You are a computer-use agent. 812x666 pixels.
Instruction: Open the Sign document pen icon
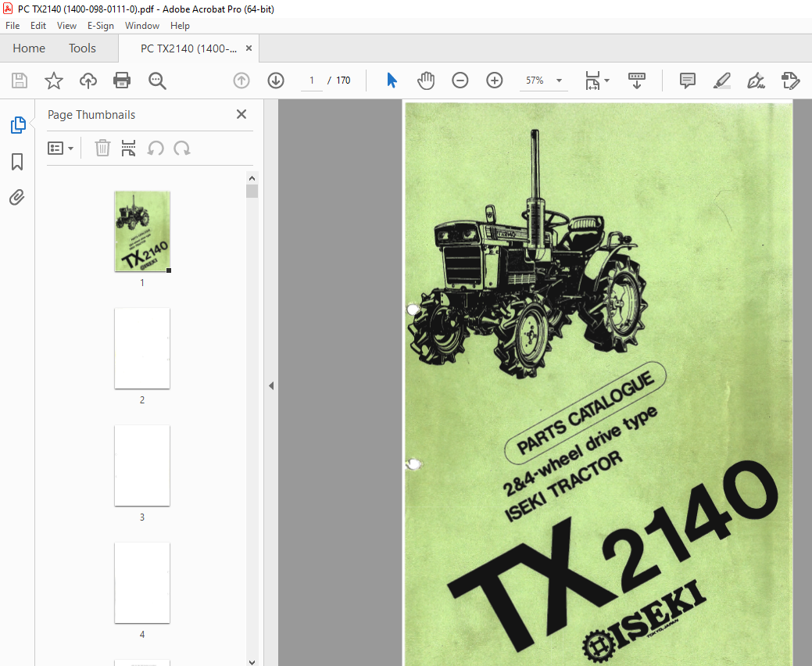pyautogui.click(x=756, y=81)
